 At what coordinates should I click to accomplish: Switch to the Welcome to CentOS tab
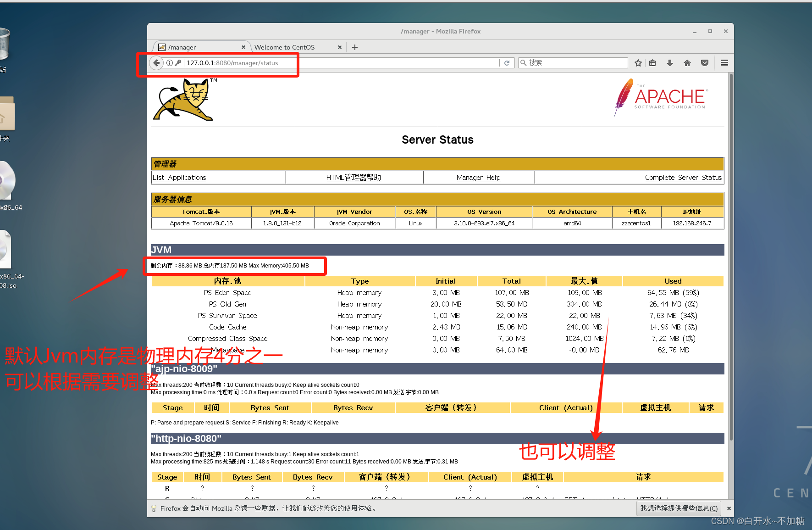[x=298, y=47]
